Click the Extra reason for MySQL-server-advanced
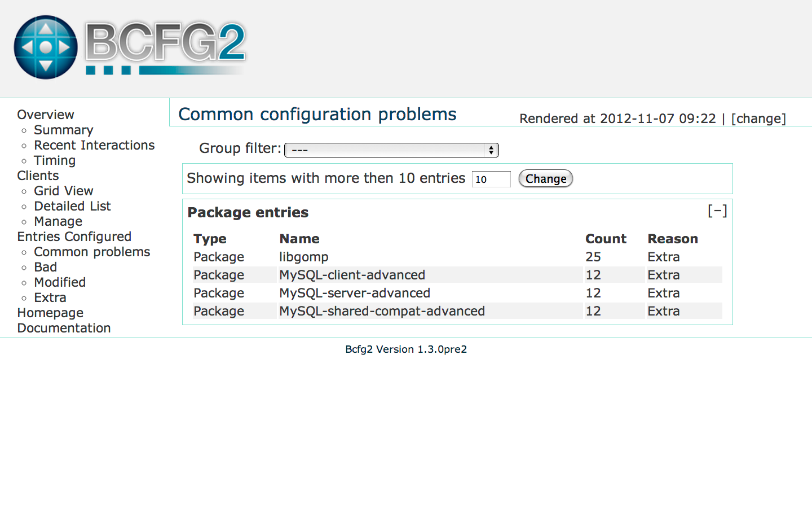 point(664,293)
